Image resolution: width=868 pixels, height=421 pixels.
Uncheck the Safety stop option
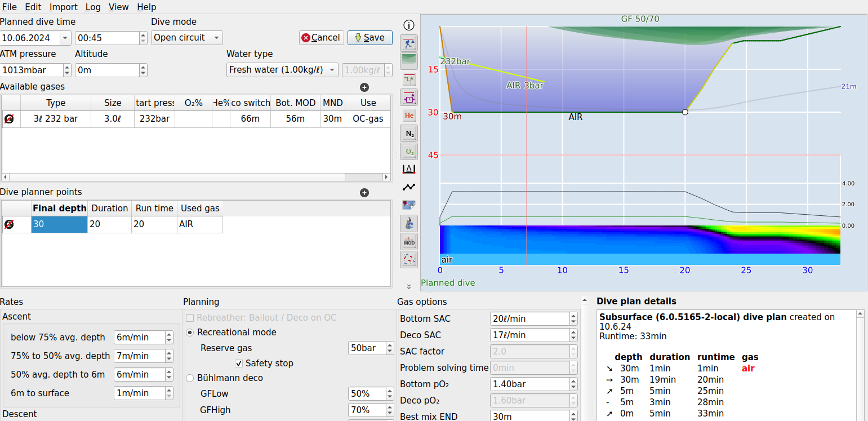click(239, 363)
